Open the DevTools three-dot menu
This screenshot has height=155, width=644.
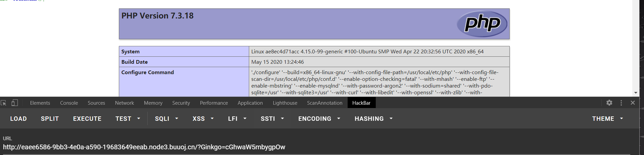[x=621, y=103]
